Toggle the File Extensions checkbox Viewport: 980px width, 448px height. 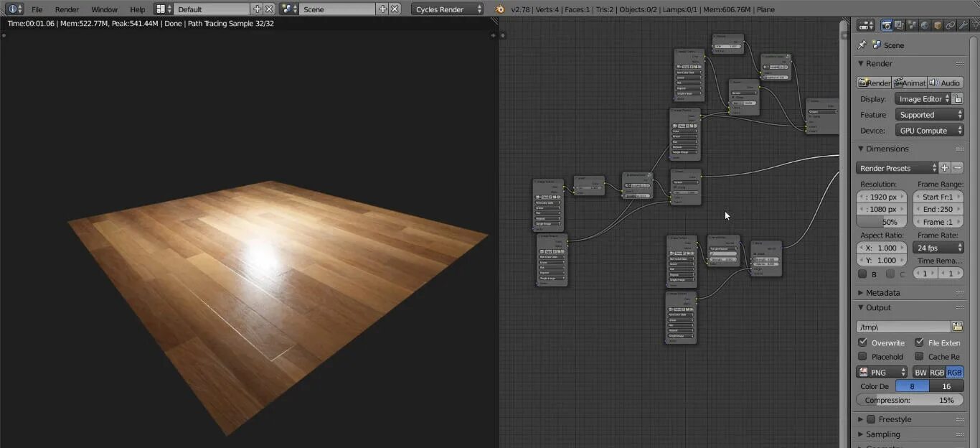(919, 342)
